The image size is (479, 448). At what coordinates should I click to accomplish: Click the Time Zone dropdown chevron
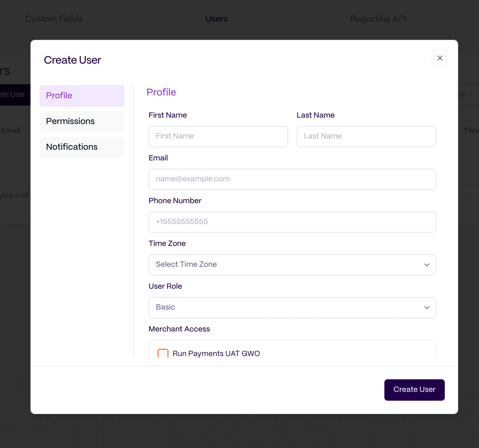click(x=427, y=265)
